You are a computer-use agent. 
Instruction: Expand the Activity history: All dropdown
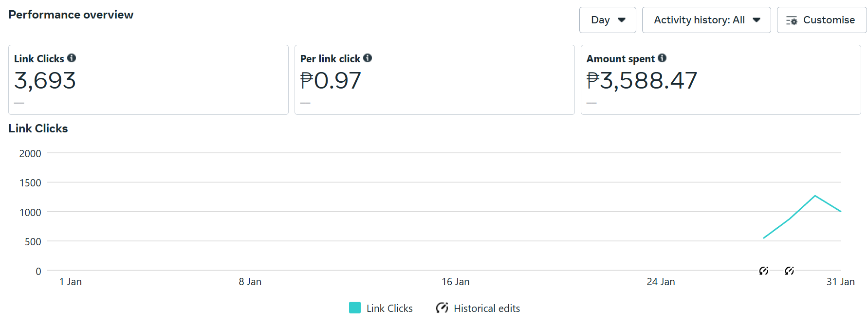point(706,20)
